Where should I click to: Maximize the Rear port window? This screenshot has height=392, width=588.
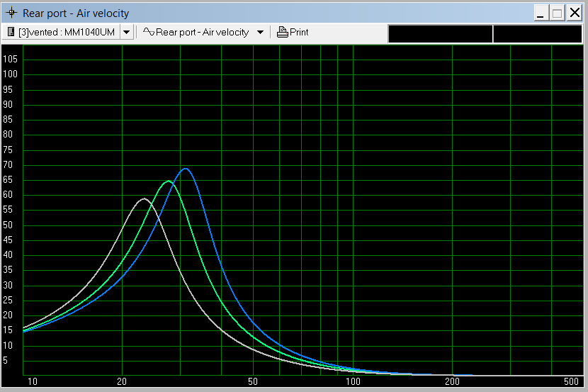(x=558, y=13)
